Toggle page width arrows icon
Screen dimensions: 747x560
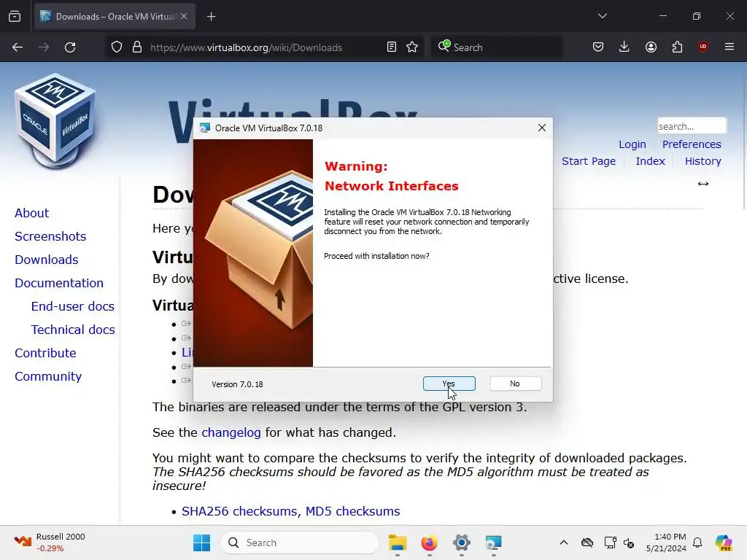(x=703, y=184)
